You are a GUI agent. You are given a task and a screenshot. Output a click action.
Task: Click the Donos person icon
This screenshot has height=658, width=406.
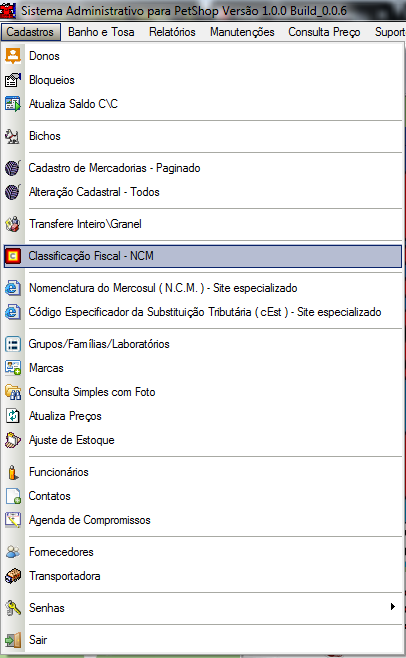(13, 56)
